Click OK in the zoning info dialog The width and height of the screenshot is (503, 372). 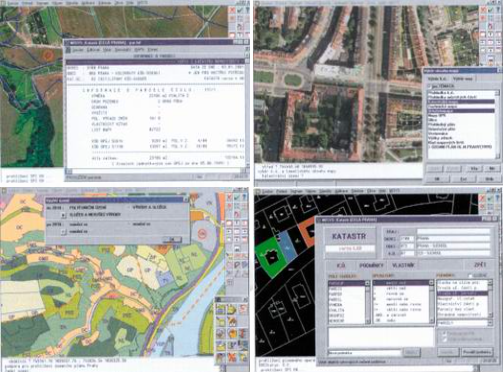172,240
